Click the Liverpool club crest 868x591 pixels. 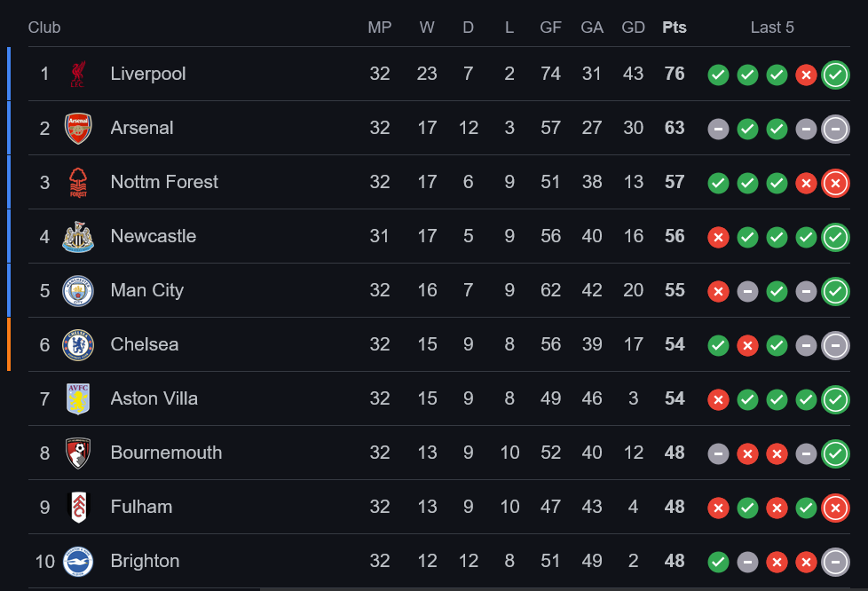[x=77, y=75]
